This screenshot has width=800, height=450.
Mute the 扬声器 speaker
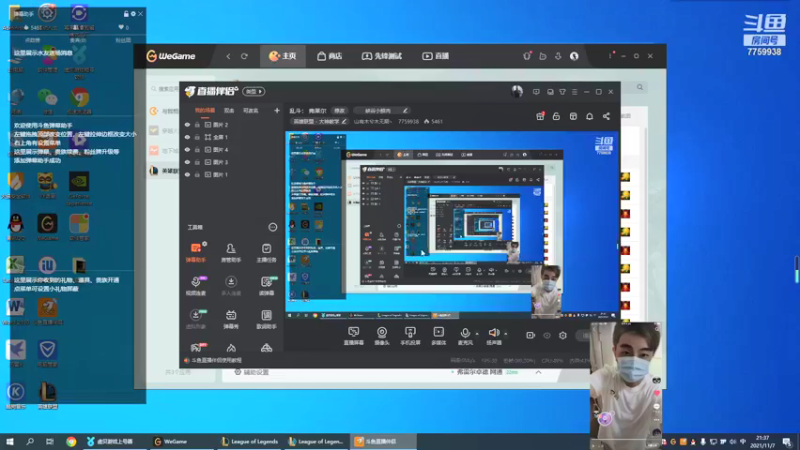tap(493, 336)
